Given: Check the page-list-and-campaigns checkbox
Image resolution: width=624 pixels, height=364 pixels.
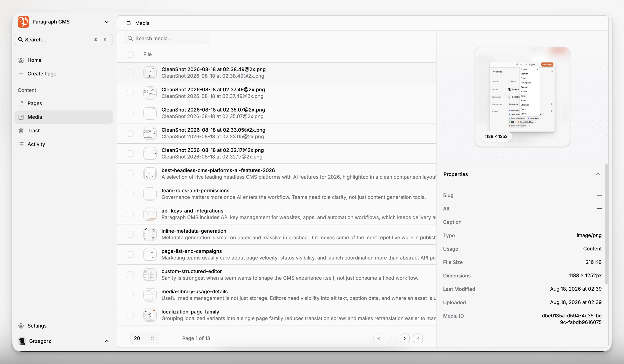Looking at the screenshot, I should (x=130, y=255).
